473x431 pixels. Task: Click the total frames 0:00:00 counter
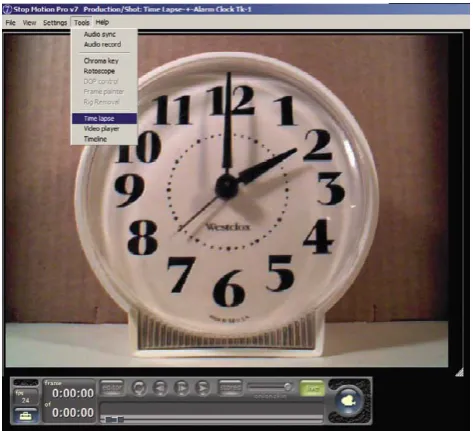(73, 413)
